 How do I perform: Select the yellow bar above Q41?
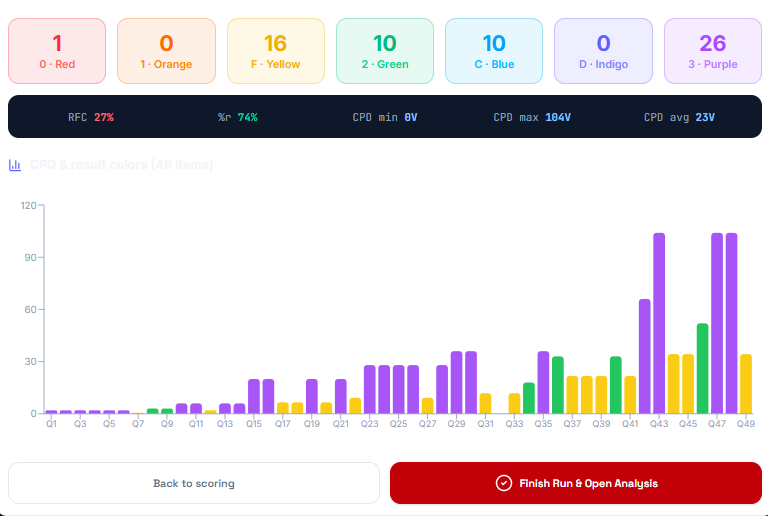point(630,395)
